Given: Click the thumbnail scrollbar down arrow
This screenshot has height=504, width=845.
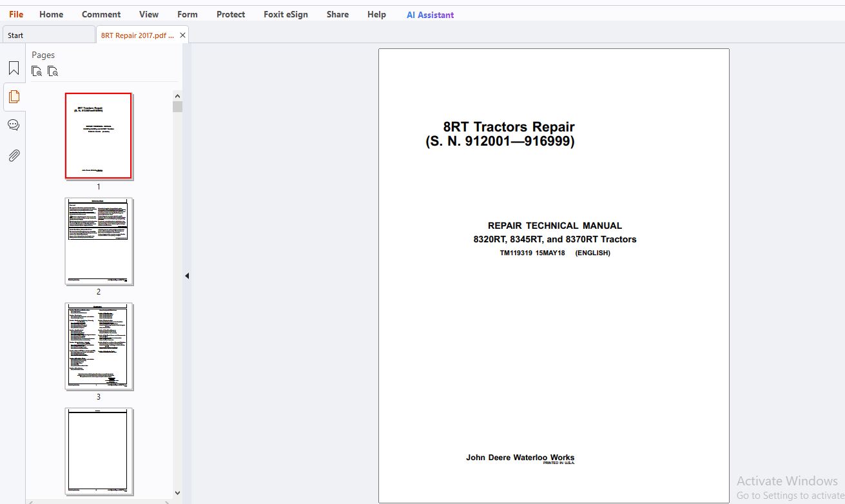Looking at the screenshot, I should (178, 493).
